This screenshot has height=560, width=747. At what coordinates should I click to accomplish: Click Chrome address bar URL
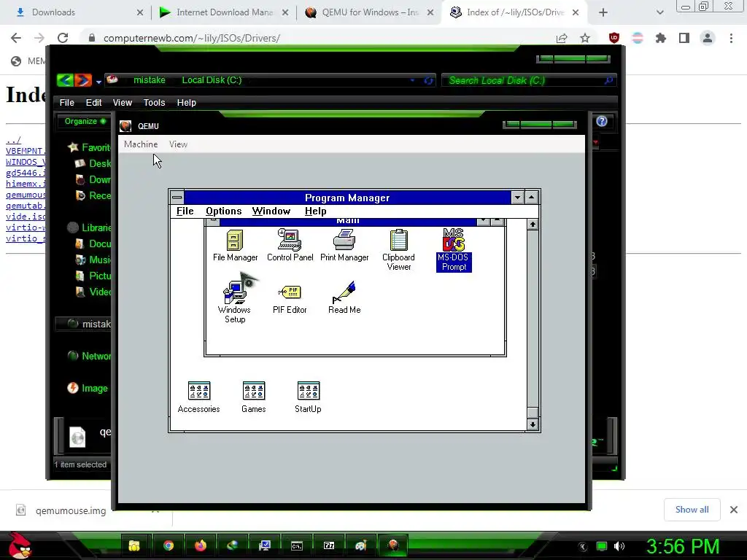pyautogui.click(x=192, y=38)
